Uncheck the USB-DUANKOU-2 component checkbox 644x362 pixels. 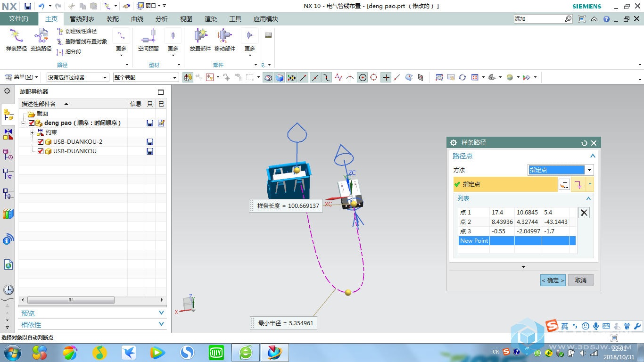tap(41, 142)
